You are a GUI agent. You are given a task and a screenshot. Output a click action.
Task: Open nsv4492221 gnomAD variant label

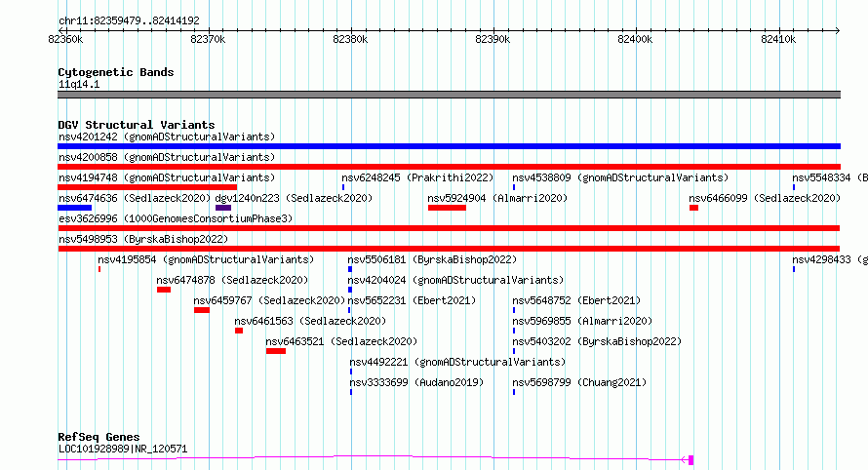click(x=457, y=362)
